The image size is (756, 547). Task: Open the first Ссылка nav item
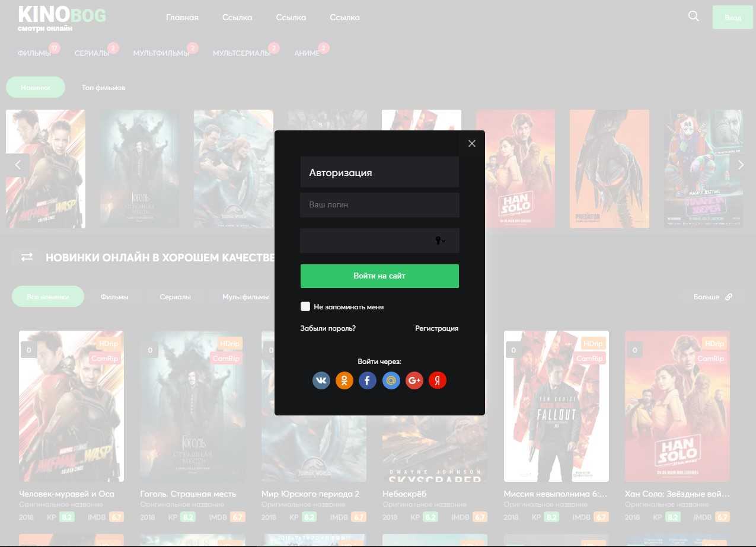pyautogui.click(x=237, y=17)
